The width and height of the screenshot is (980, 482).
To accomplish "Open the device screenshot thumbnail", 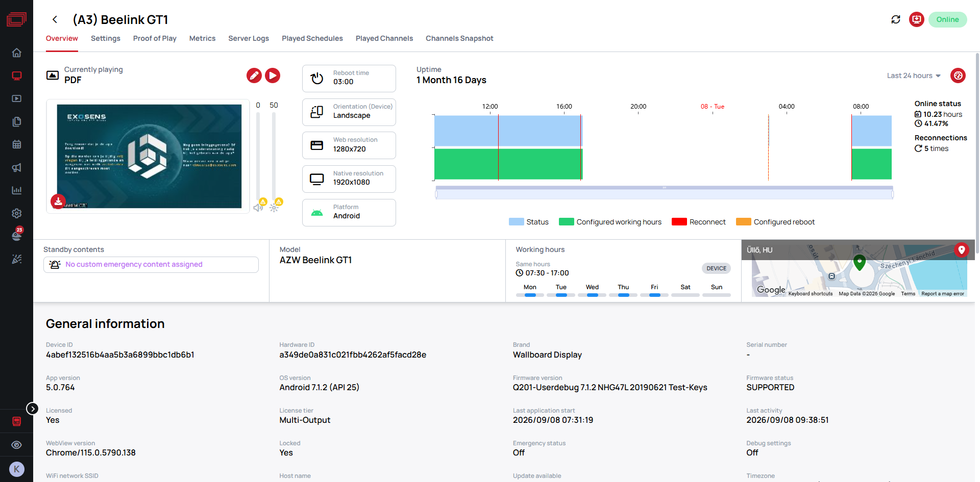I will click(x=149, y=156).
